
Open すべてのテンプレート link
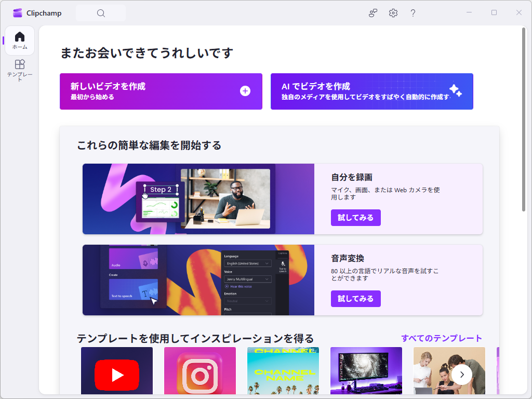442,338
